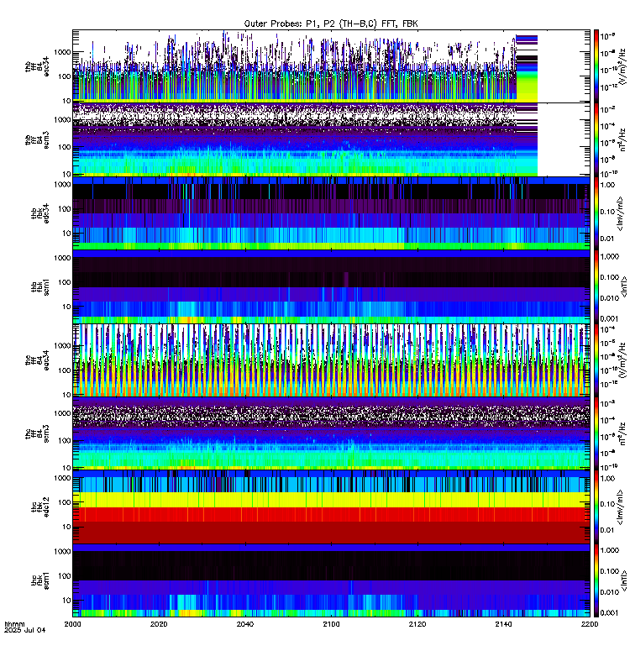The width and height of the screenshot is (630, 672).
Task: Click the red band in thc fbk edc12 panel
Action: 331,514
